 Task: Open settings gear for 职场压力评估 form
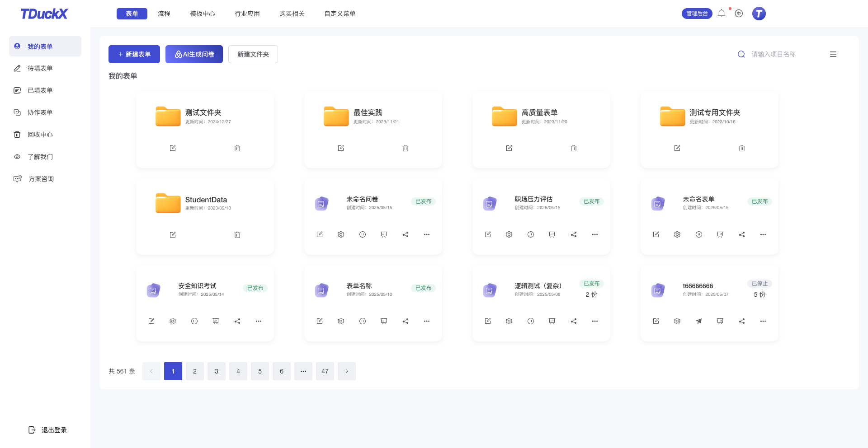[509, 234]
